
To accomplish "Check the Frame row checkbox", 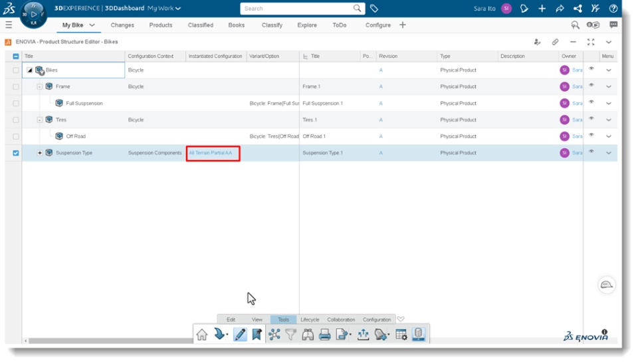I will pos(16,86).
